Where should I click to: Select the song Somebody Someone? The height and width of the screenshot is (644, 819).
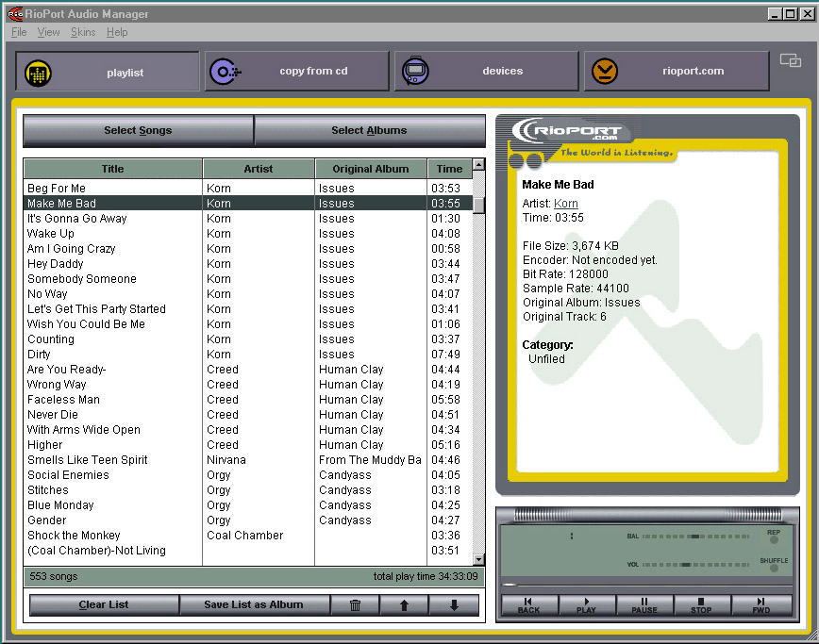(248, 279)
